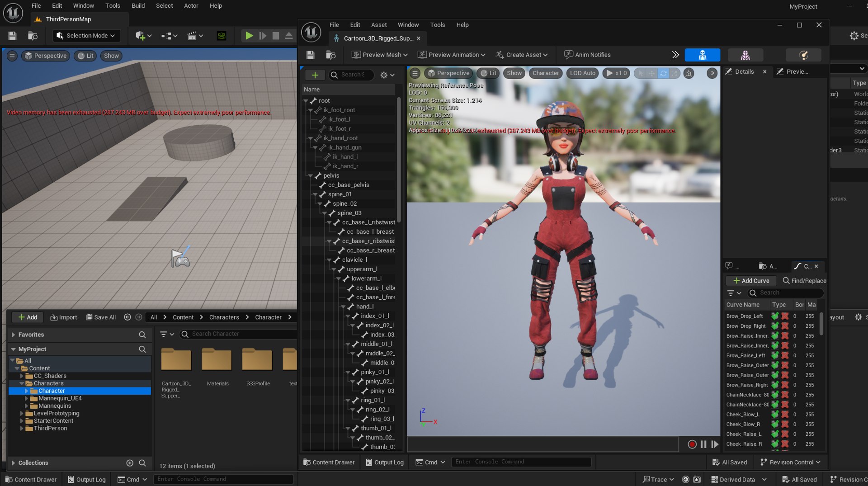Open the level viewport hamburger menu
The width and height of the screenshot is (868, 486).
[x=12, y=56]
